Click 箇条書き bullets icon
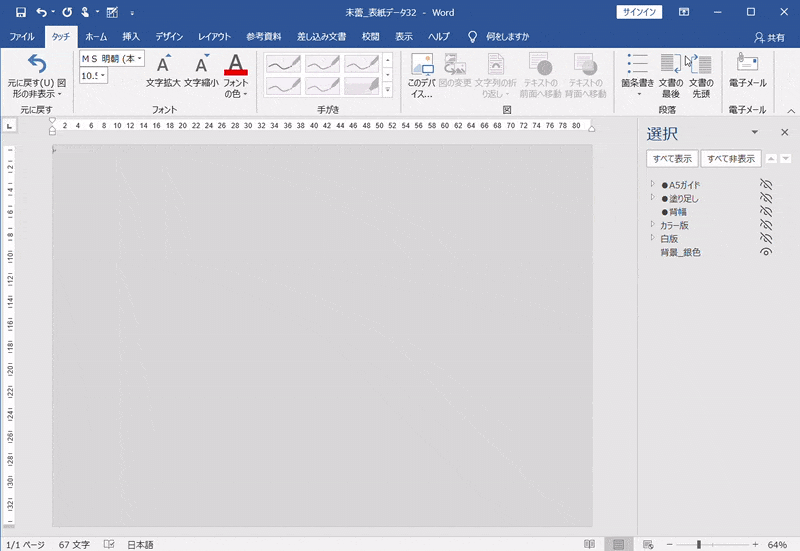Viewport: 800px width, 551px height. click(638, 64)
